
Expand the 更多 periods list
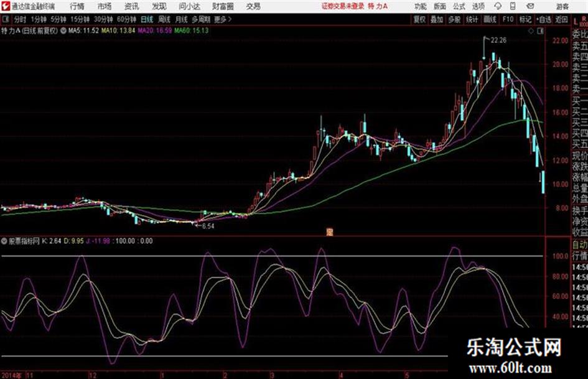(x=223, y=19)
